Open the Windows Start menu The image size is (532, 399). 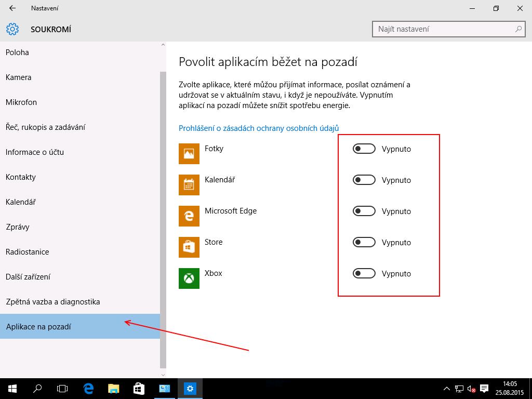[12, 388]
